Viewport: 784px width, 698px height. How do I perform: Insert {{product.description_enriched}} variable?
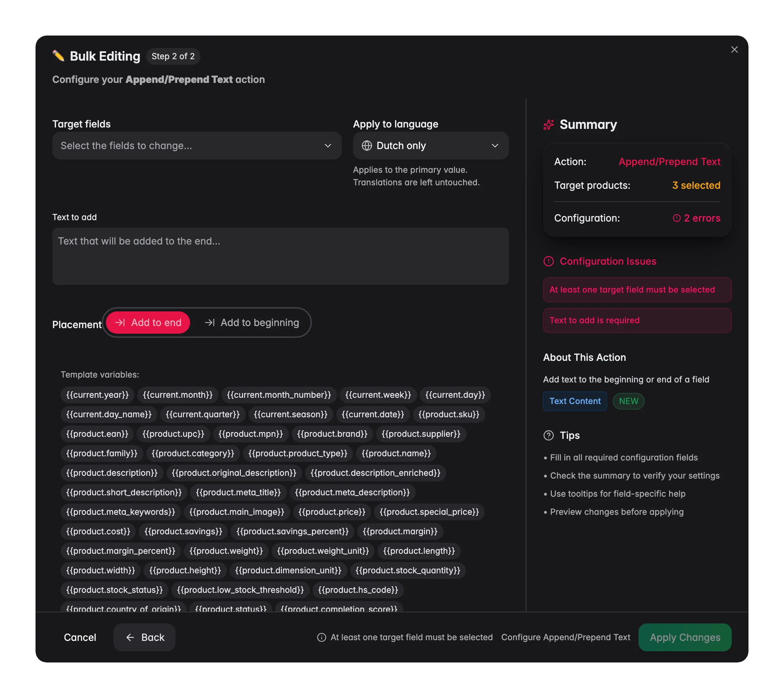[376, 473]
